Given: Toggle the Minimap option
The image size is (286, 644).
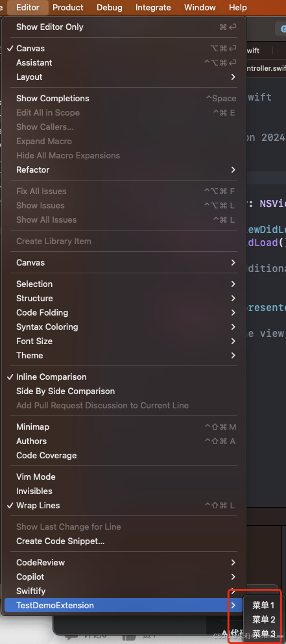Looking at the screenshot, I should 124,427.
